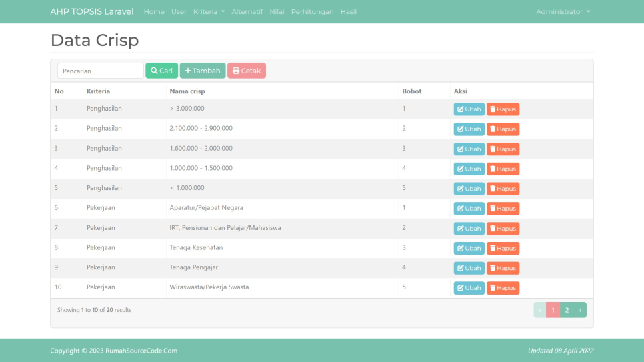The image size is (644, 362).
Task: Edit the '1.000.000 - 1.500.000' row
Action: pyautogui.click(x=469, y=169)
